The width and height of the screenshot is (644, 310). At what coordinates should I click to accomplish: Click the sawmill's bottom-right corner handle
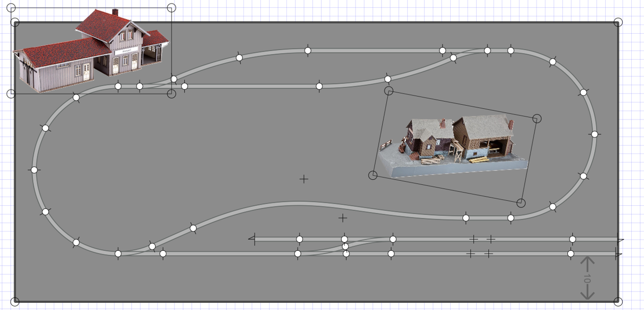click(x=521, y=203)
